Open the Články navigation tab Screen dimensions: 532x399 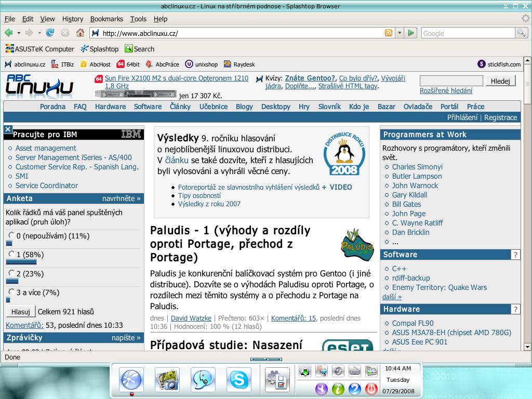coord(180,107)
